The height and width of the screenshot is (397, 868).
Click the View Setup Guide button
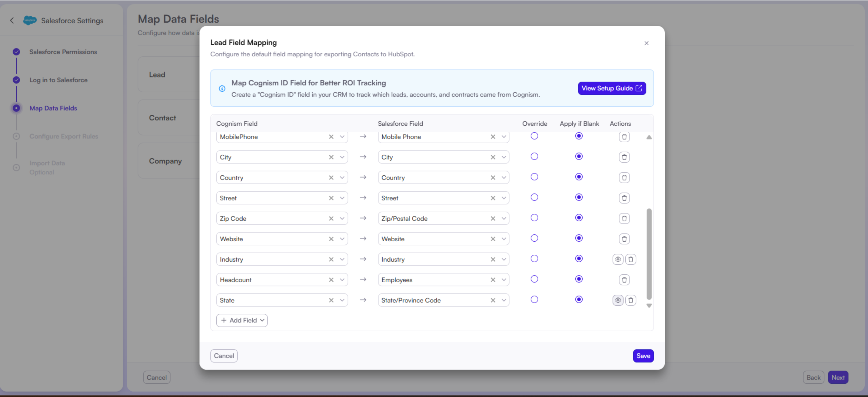[x=612, y=88]
